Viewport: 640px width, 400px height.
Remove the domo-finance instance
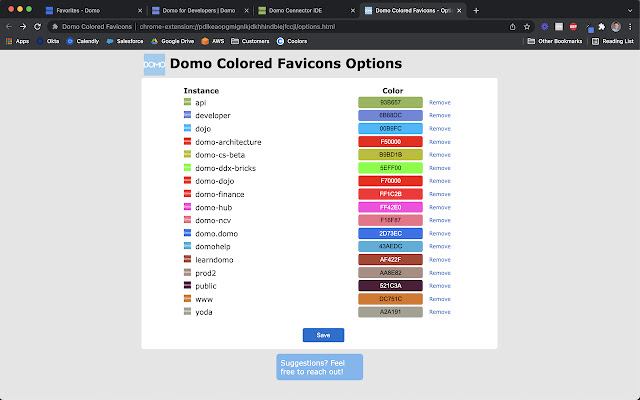440,194
